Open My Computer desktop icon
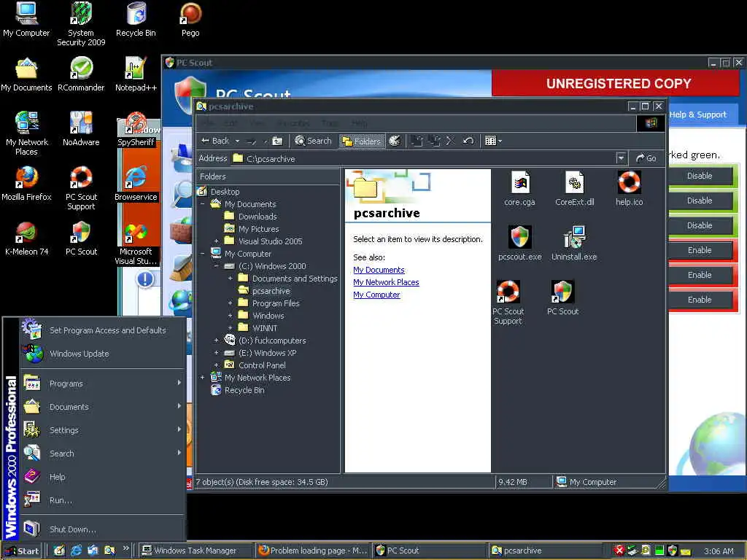The image size is (747, 560). click(26, 20)
